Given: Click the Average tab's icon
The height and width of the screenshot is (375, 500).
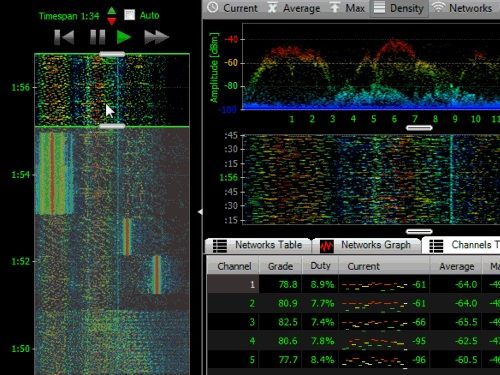Looking at the screenshot, I should [x=272, y=7].
